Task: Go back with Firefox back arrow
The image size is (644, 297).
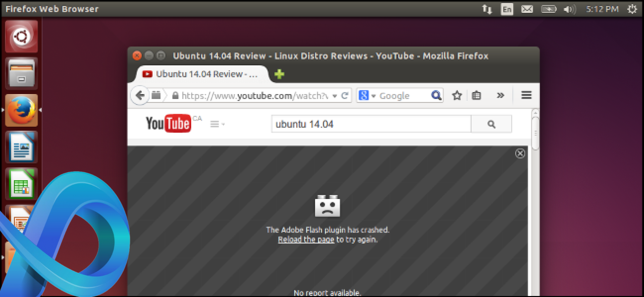Action: (140, 96)
